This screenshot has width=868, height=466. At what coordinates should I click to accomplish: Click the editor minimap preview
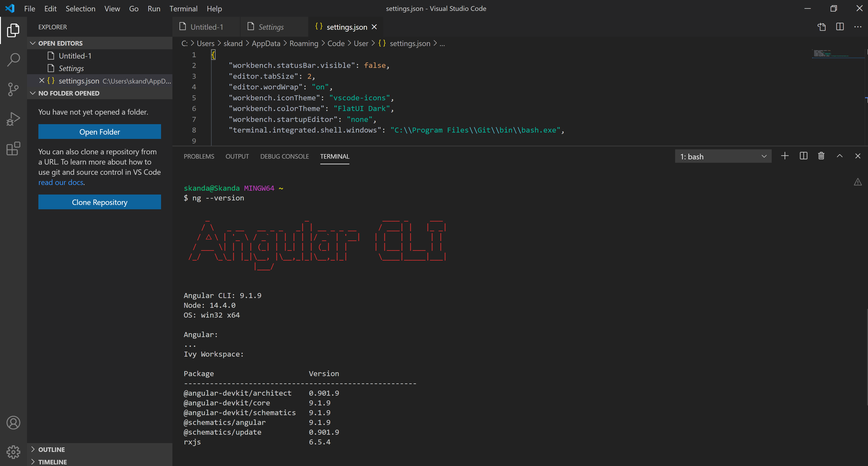point(838,54)
